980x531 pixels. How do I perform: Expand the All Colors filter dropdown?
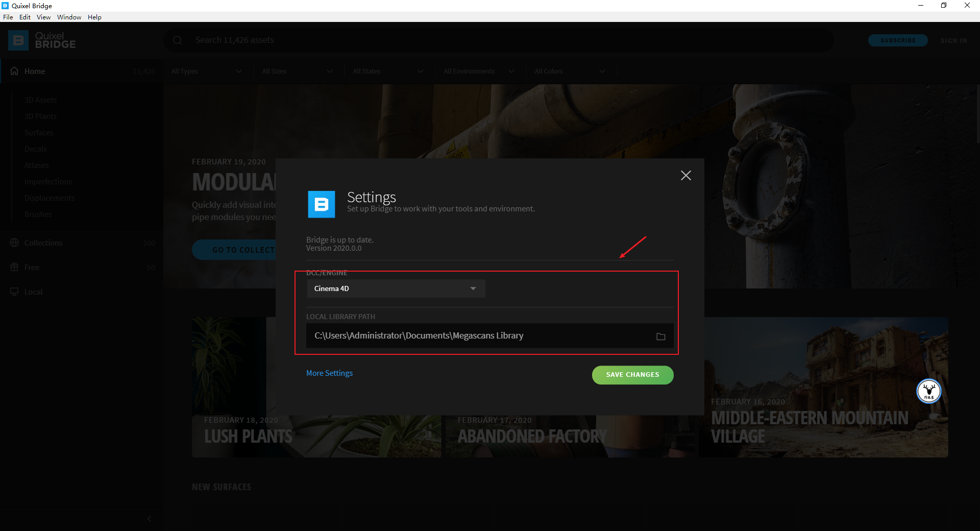click(570, 71)
